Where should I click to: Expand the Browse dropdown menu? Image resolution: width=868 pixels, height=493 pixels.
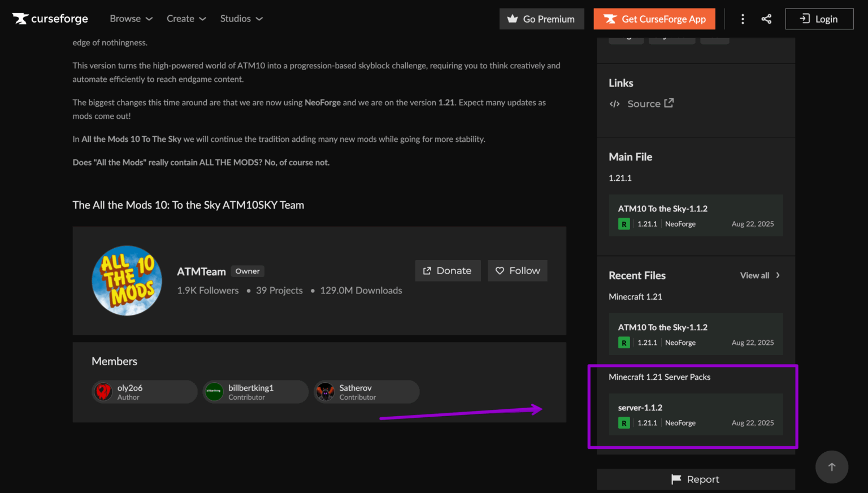tap(131, 19)
